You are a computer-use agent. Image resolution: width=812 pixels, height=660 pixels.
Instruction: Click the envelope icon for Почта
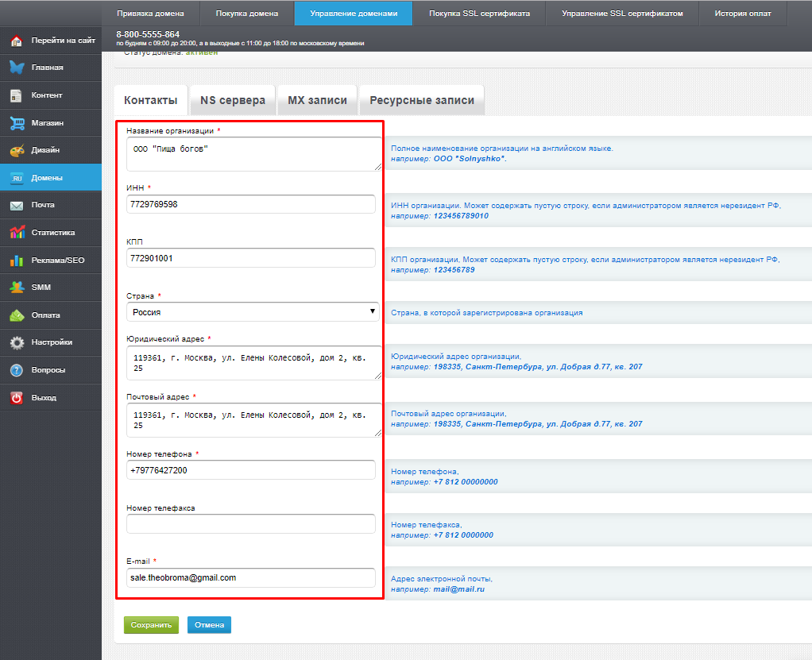coord(17,206)
